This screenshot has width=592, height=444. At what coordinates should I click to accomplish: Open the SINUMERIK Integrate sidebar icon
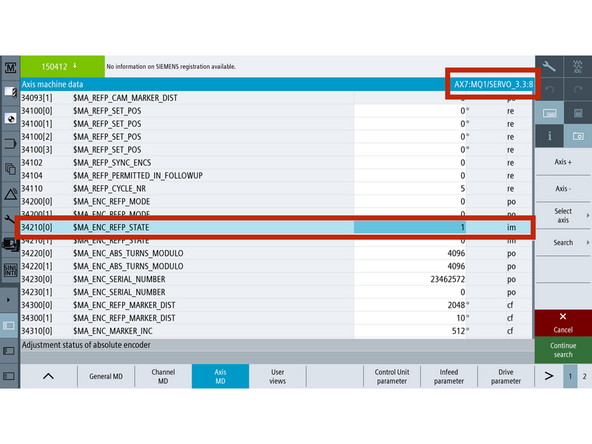click(x=10, y=270)
